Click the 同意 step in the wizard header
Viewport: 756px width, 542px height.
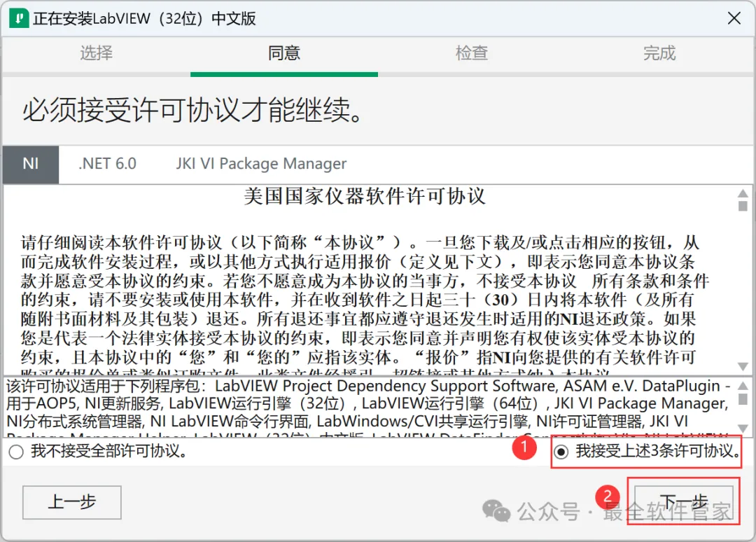pyautogui.click(x=284, y=53)
